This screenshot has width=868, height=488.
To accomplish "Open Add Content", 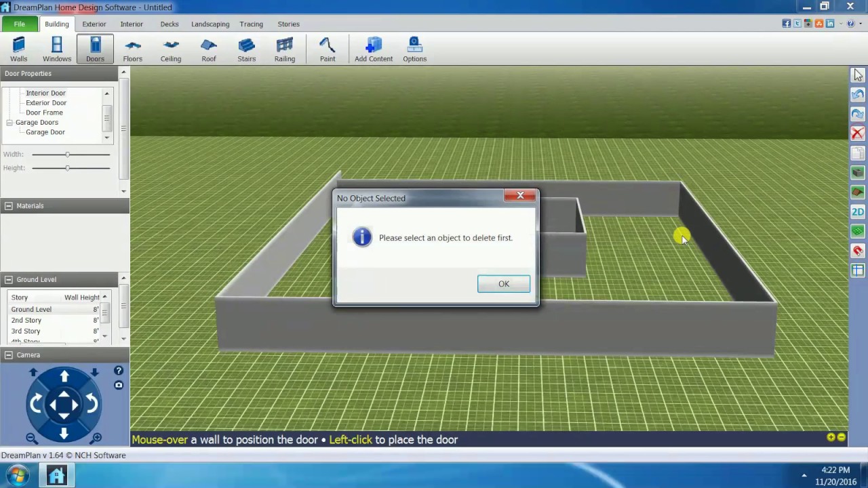I will [374, 49].
